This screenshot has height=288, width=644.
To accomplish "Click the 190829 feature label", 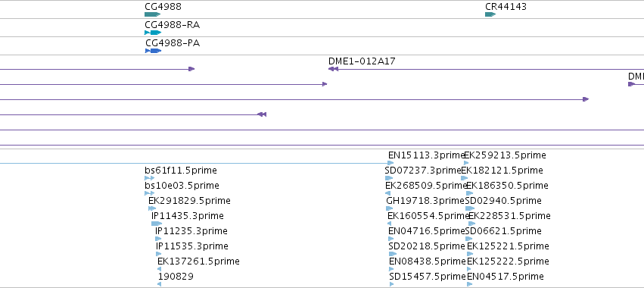I will pos(176,276).
